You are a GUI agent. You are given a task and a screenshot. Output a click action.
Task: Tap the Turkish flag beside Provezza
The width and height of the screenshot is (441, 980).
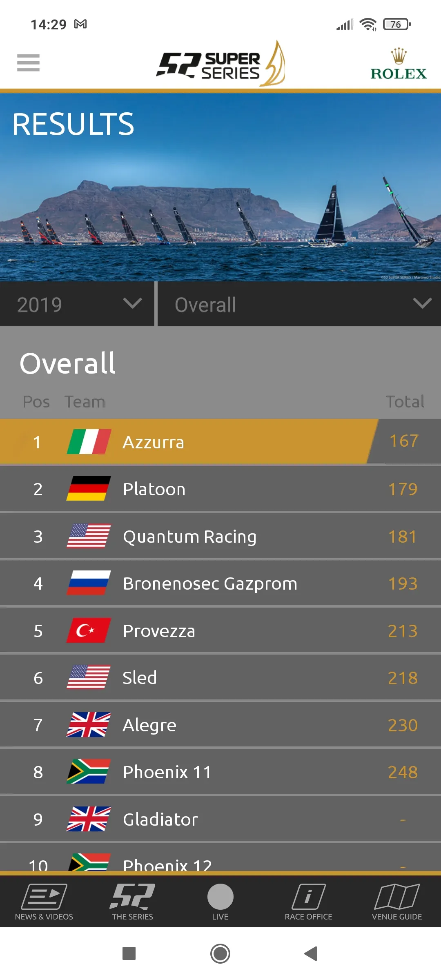(x=89, y=630)
